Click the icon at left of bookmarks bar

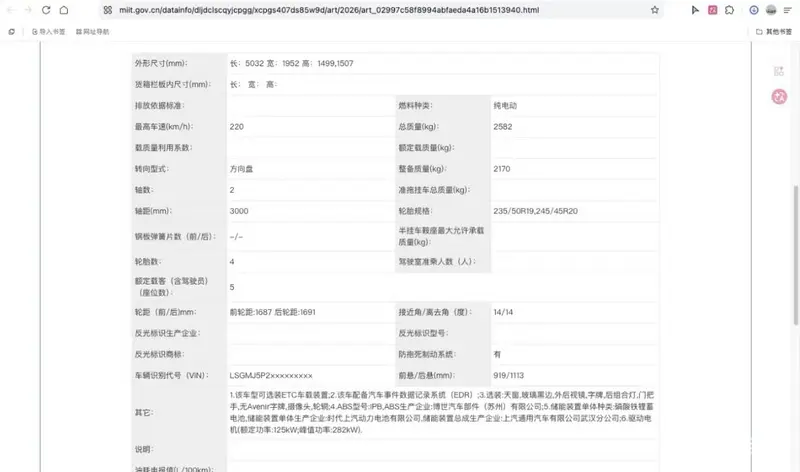tap(11, 32)
